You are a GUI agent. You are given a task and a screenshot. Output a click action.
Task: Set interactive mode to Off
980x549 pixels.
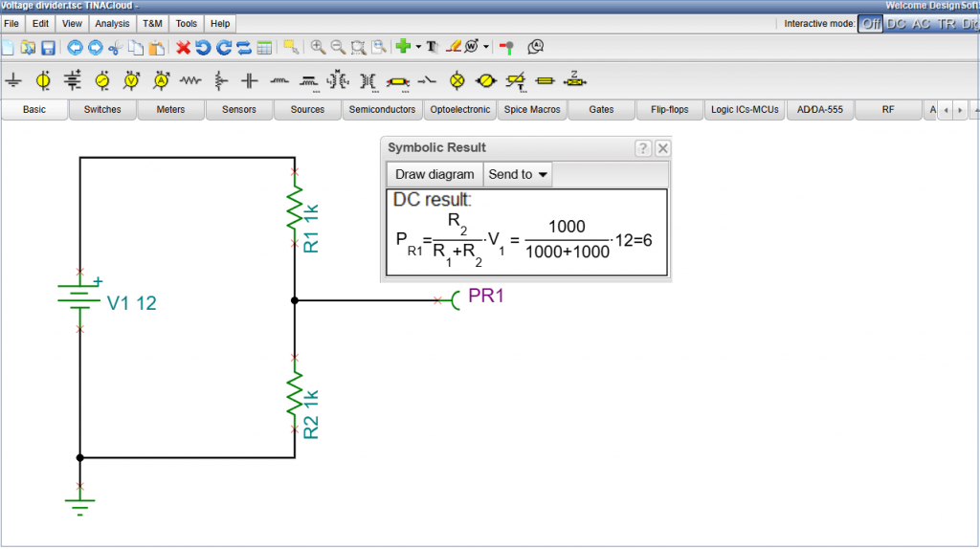(870, 23)
